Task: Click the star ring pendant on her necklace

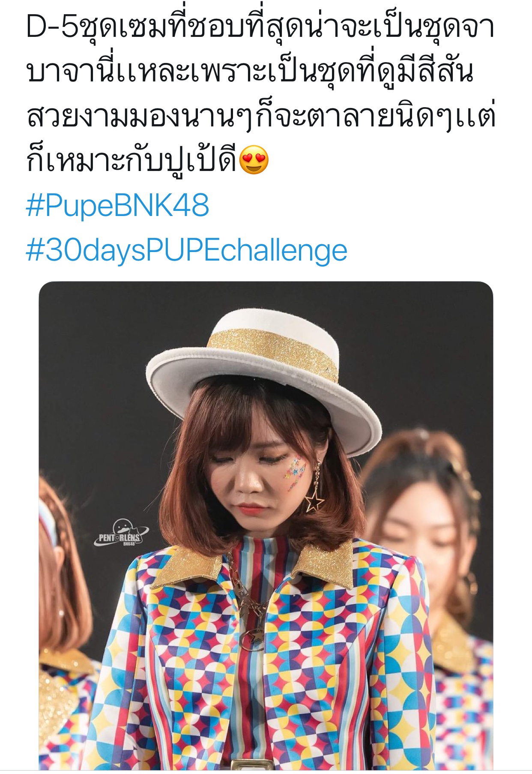Action: (x=253, y=639)
